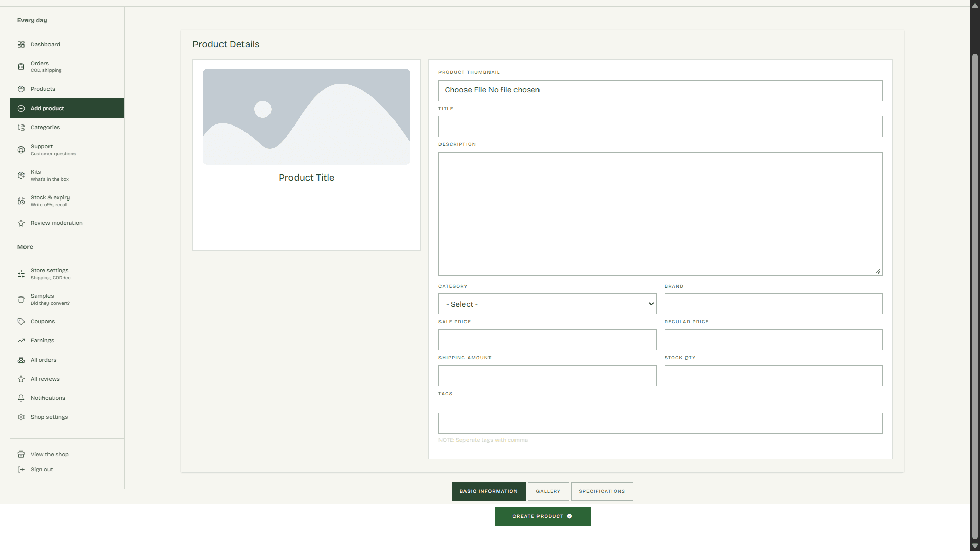Click the Orders clipboard icon
980x551 pixels.
(21, 67)
